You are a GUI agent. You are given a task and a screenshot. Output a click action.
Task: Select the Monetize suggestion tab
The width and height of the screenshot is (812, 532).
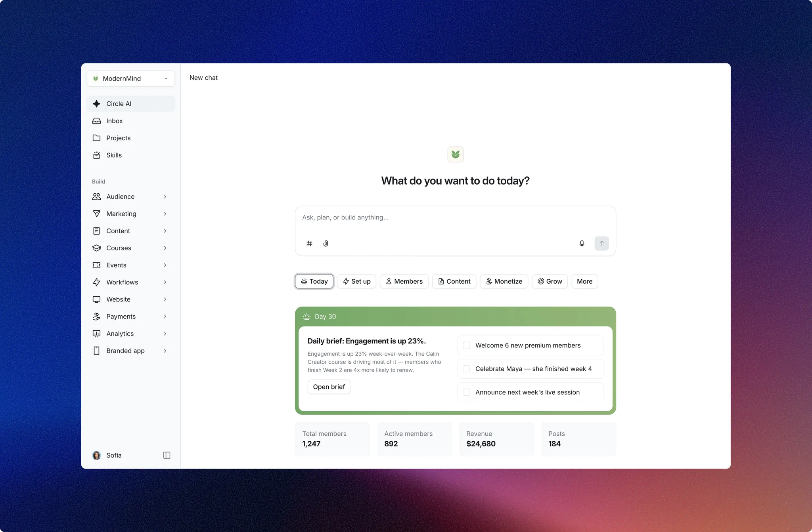pyautogui.click(x=504, y=281)
